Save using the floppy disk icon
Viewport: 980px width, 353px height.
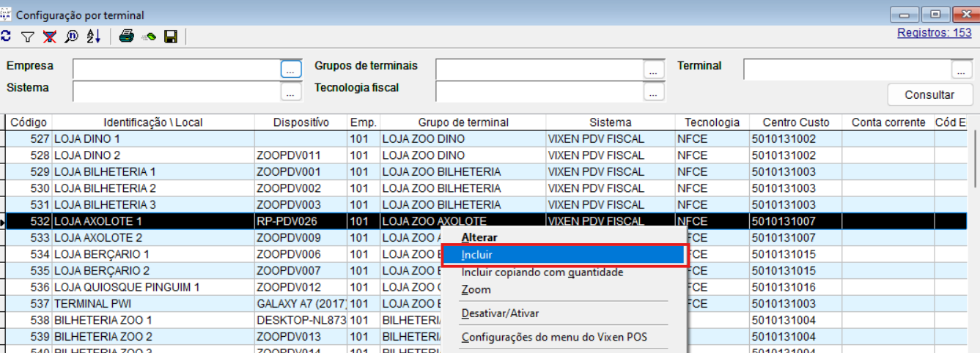pyautogui.click(x=171, y=36)
